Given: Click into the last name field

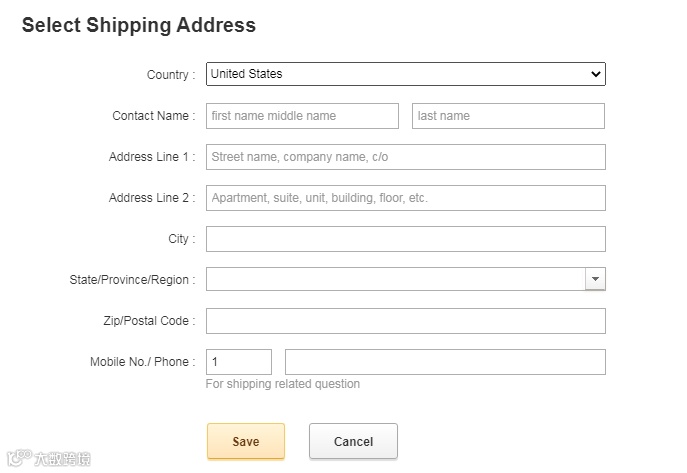Looking at the screenshot, I should [508, 116].
